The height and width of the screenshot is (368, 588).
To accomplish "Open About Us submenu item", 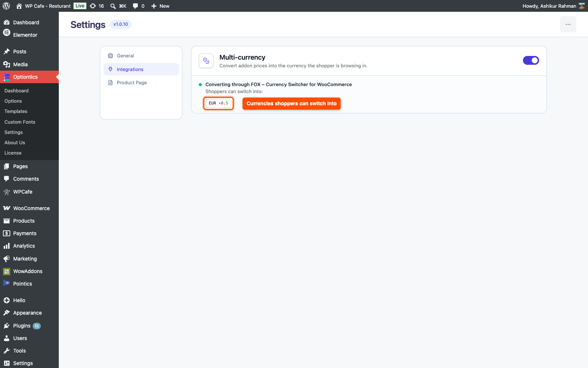I will click(15, 143).
